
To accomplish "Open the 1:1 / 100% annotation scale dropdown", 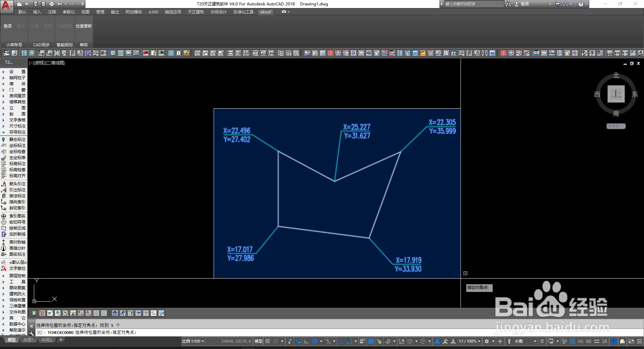I will pos(469,341).
